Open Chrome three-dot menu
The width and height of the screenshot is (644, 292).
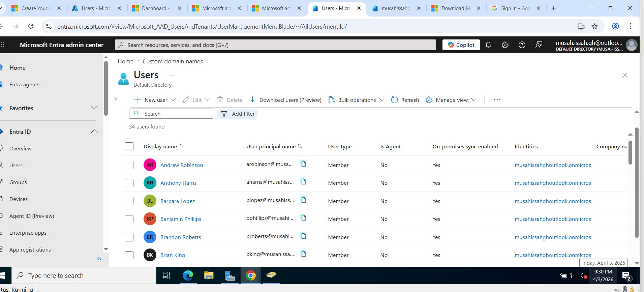(631, 26)
